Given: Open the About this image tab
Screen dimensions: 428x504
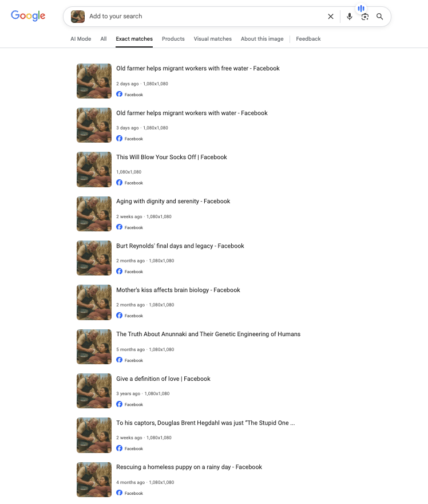Looking at the screenshot, I should [262, 38].
